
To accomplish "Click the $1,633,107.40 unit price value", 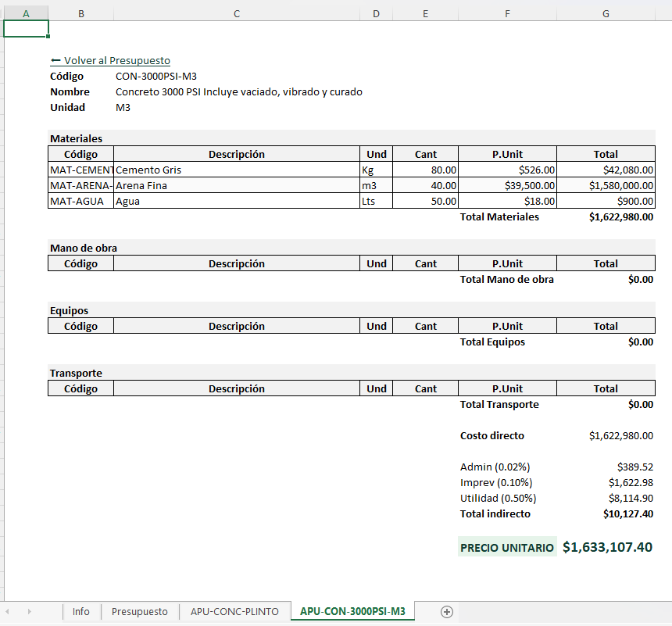I will (x=607, y=547).
